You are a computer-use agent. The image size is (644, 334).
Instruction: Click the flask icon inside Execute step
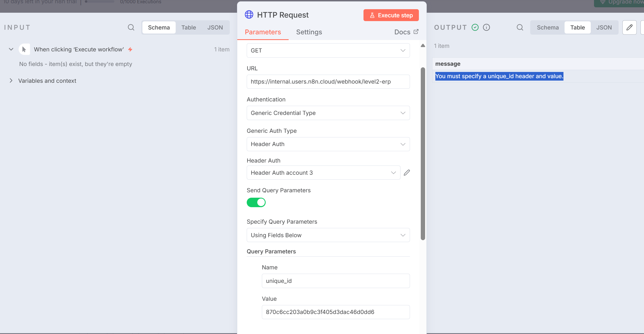372,15
